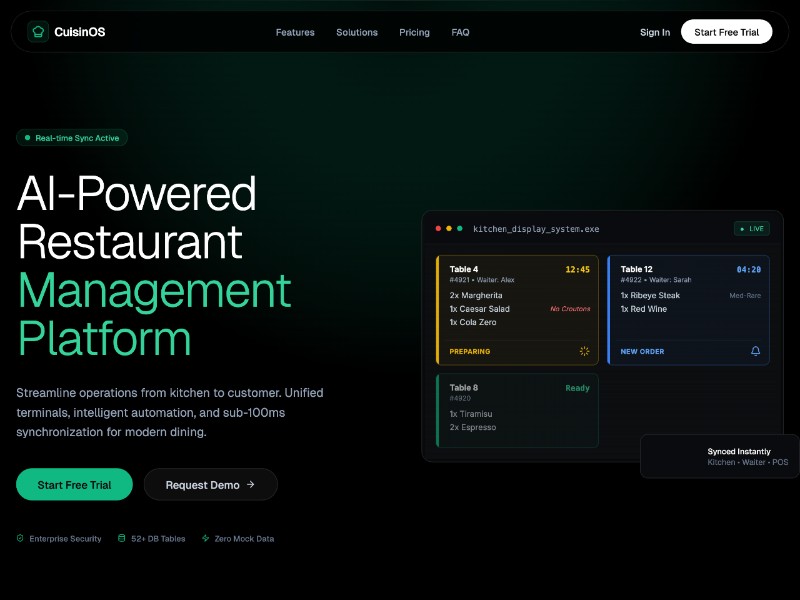Select the Table 8 Ready order card
This screenshot has height=600, width=800.
(x=517, y=410)
